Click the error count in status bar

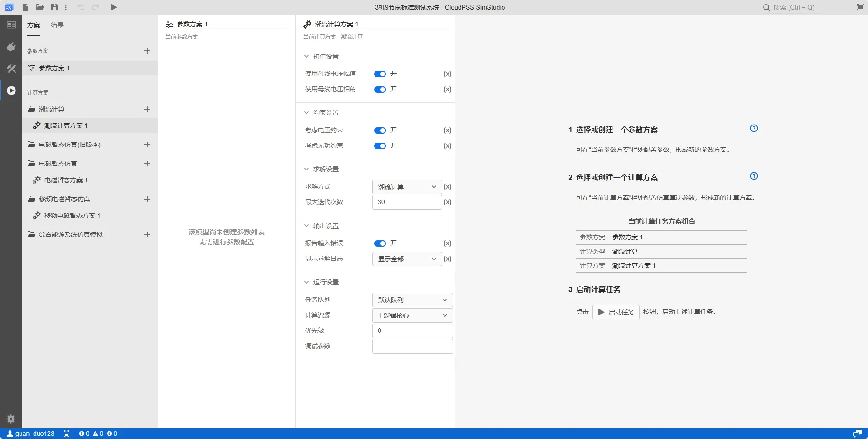84,434
